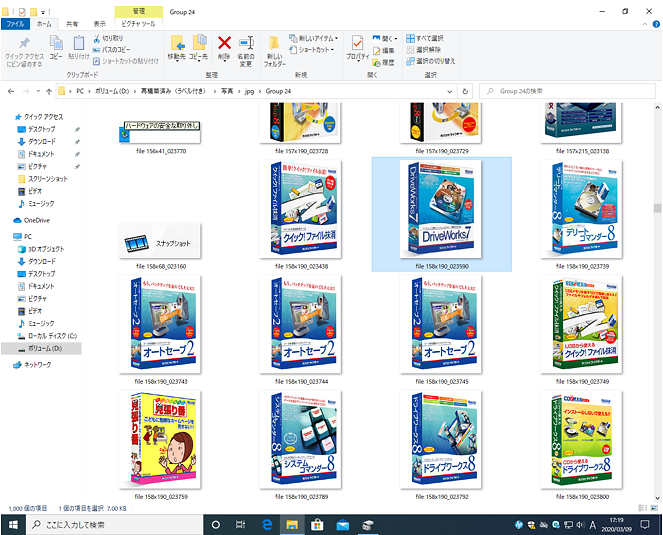Screen dimensions: 663x535
Task: Go up one folder level
Action: click(49, 91)
